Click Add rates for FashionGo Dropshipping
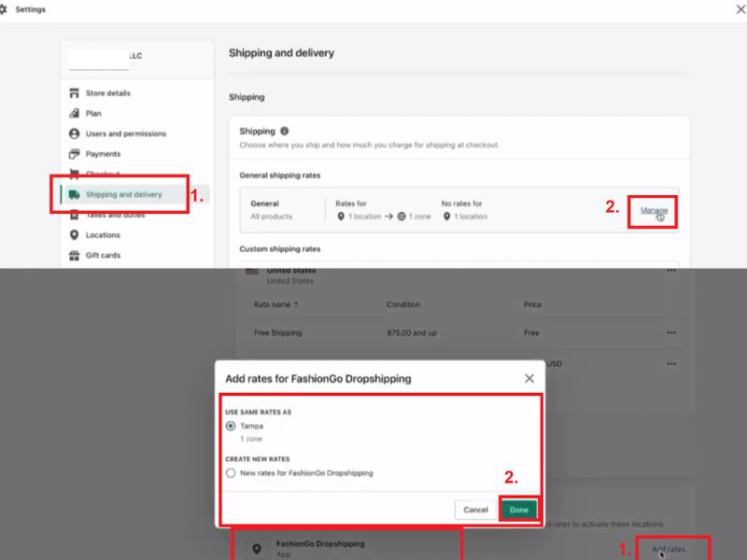Viewport: 747px width, 560px height. pyautogui.click(x=669, y=549)
